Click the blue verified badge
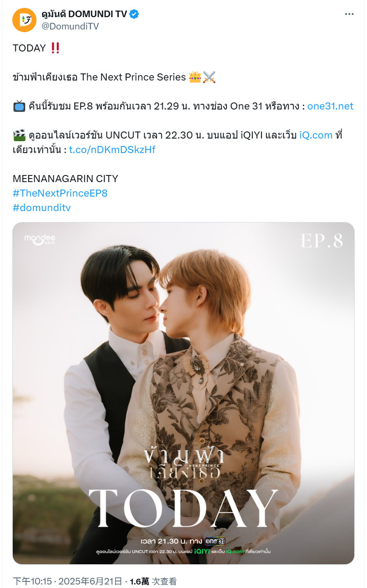367x588 pixels. pyautogui.click(x=134, y=14)
